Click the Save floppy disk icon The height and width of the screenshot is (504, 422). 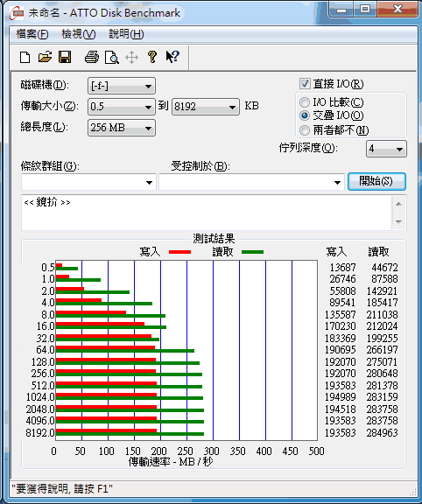(65, 57)
